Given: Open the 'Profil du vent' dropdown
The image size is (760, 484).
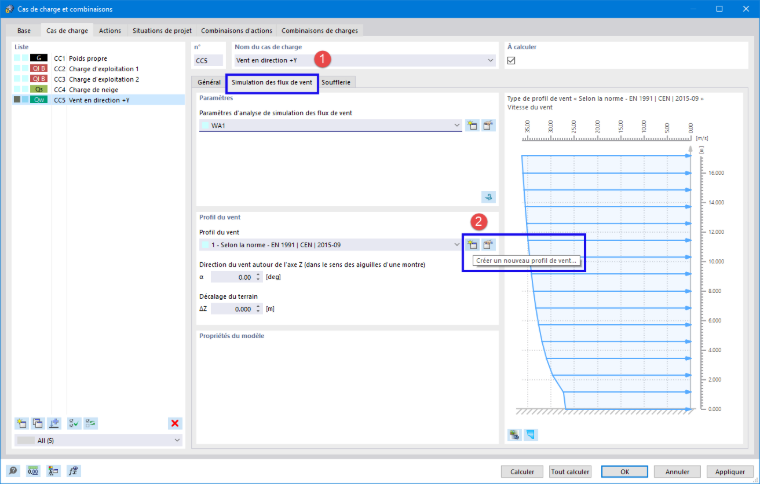Looking at the screenshot, I should (x=457, y=245).
